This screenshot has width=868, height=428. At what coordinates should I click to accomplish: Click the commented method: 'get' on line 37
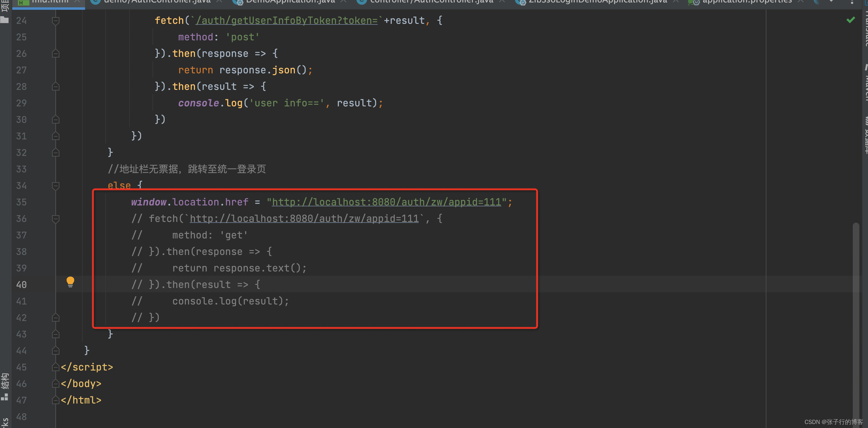tap(210, 235)
